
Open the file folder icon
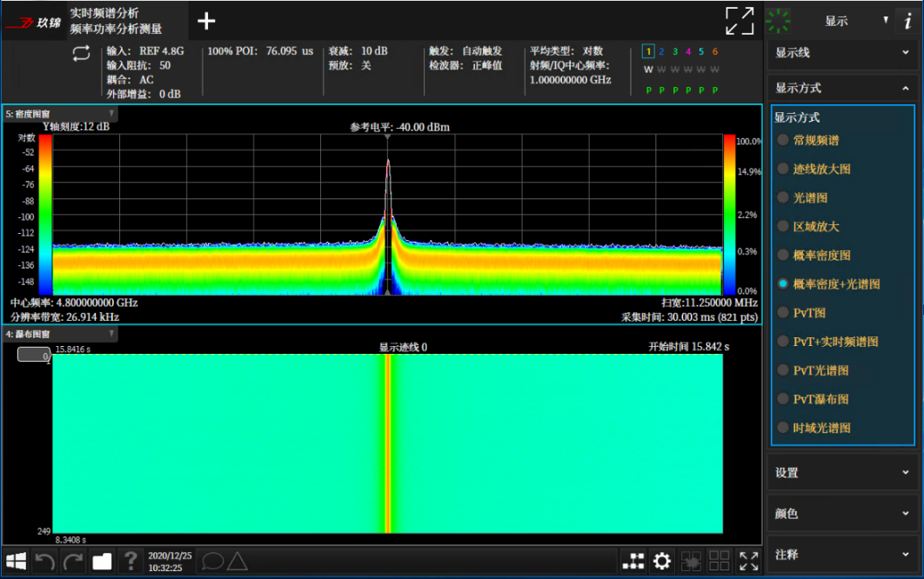point(102,562)
